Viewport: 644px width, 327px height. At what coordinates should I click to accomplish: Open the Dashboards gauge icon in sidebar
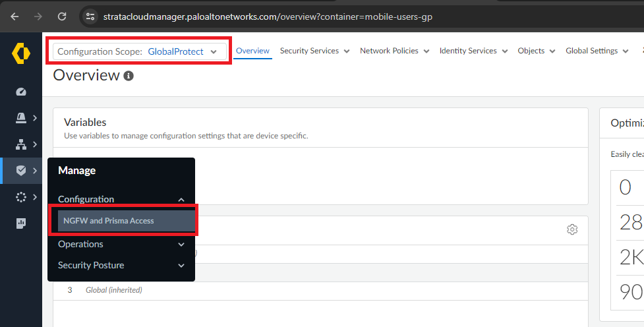[21, 92]
